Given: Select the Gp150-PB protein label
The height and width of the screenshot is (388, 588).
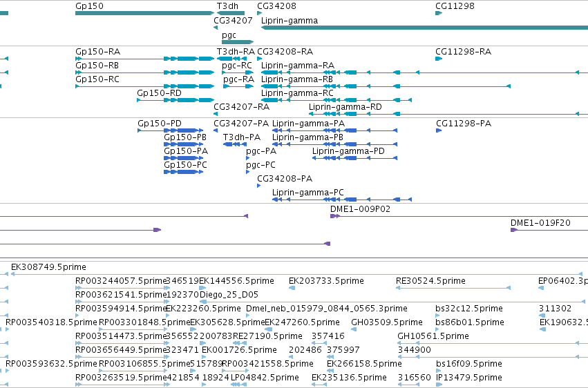Looking at the screenshot, I should pyautogui.click(x=185, y=137).
